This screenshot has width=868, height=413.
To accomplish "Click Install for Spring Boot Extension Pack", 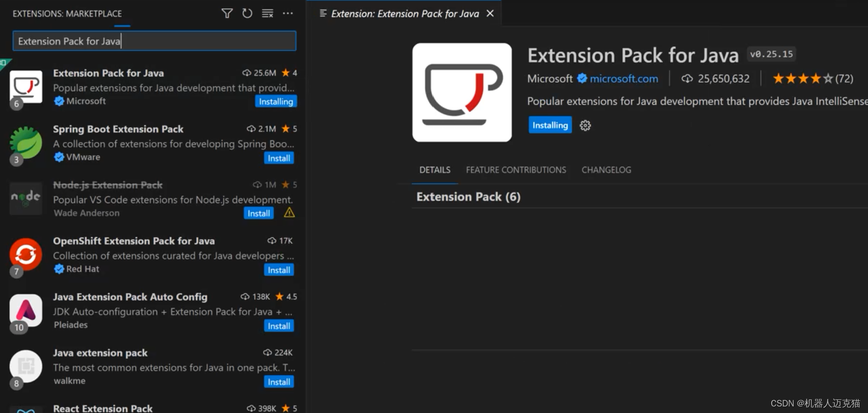I will [279, 158].
